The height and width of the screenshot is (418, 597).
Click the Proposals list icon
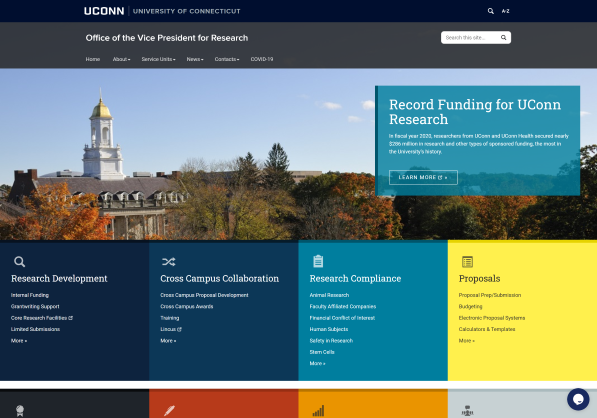pos(467,262)
